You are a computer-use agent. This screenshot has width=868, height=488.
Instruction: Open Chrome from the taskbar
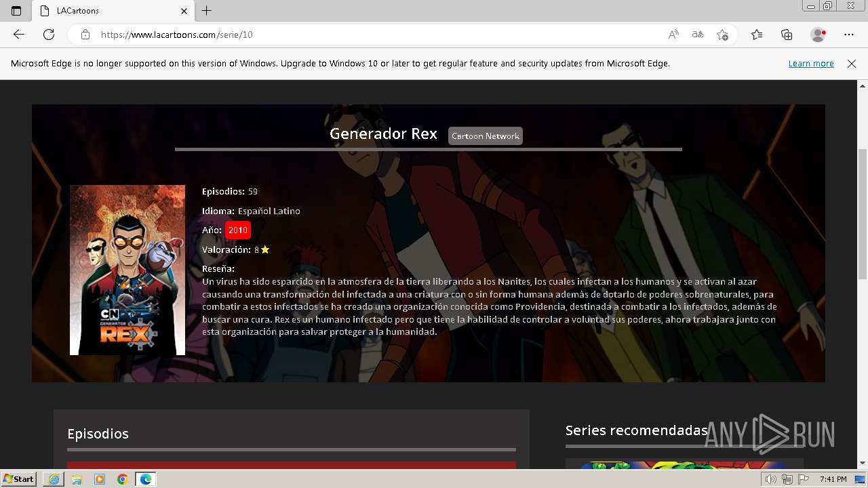pyautogui.click(x=123, y=479)
